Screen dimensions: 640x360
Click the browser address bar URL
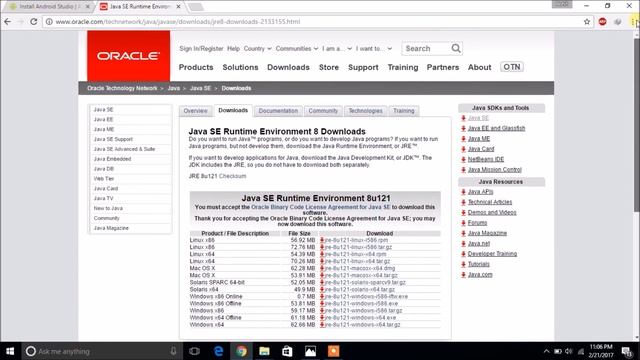click(178, 22)
